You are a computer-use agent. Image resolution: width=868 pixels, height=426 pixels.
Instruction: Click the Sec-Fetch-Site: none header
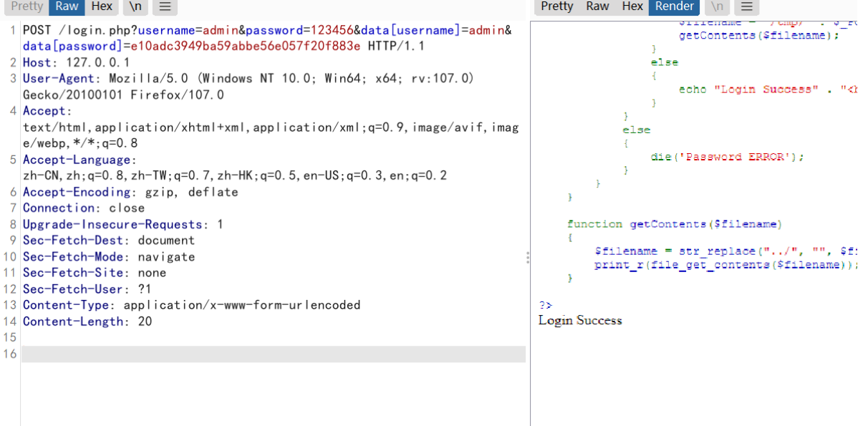[x=94, y=273]
